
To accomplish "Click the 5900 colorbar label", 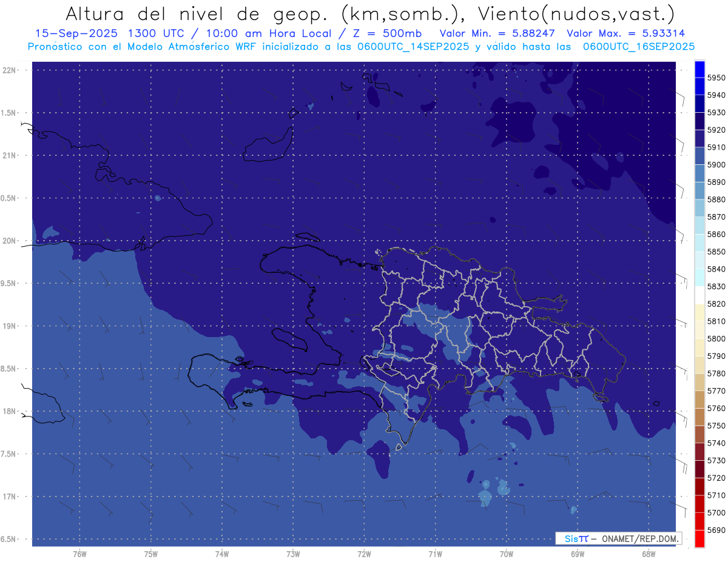I will [x=716, y=165].
